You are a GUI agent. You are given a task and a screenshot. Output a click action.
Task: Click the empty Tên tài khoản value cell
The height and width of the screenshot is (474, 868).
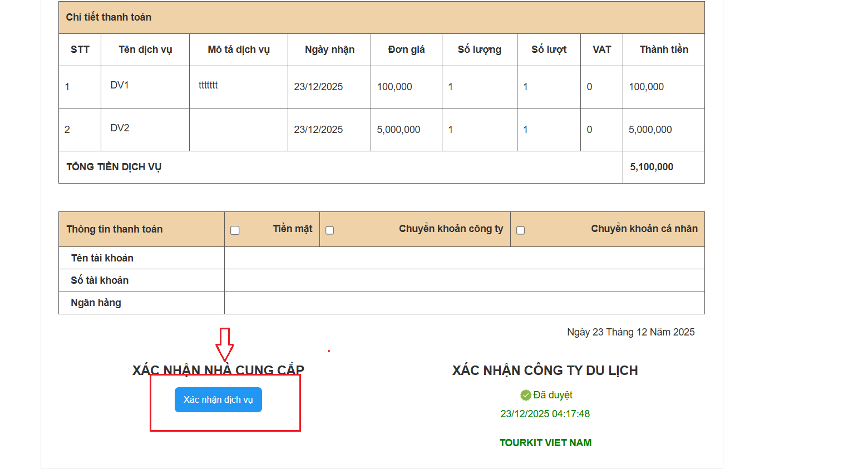pyautogui.click(x=464, y=258)
